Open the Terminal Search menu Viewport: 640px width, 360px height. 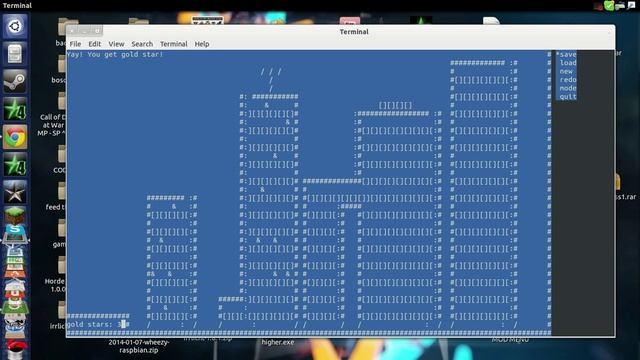142,44
